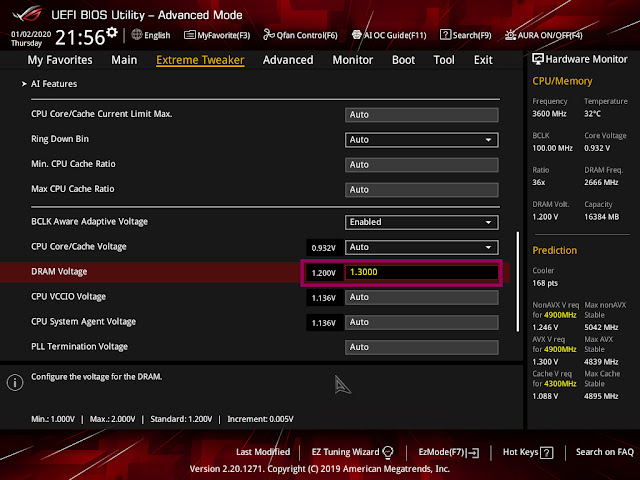Toggle AURA ON/OFF(F4) light icon
Viewport: 640px width, 480px height.
(510, 35)
